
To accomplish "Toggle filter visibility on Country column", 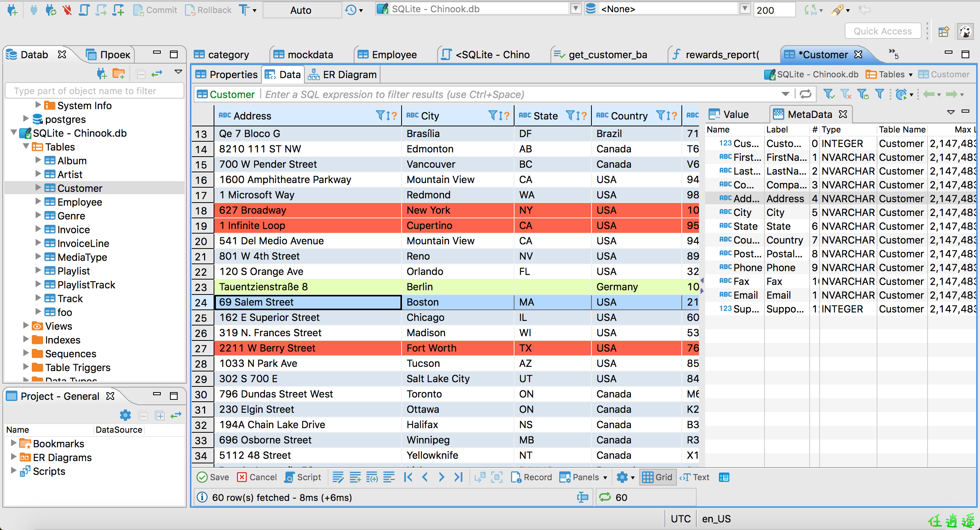I will [657, 116].
